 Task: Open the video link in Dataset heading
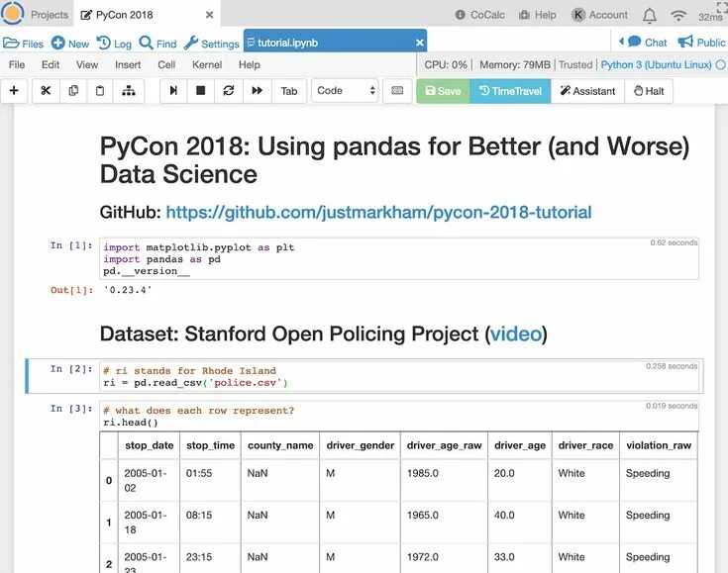tap(516, 334)
